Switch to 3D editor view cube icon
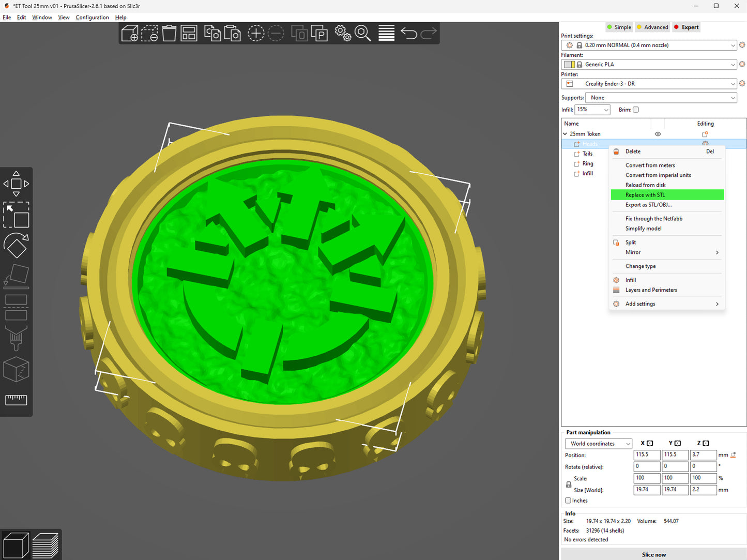This screenshot has height=560, width=747. (x=16, y=545)
